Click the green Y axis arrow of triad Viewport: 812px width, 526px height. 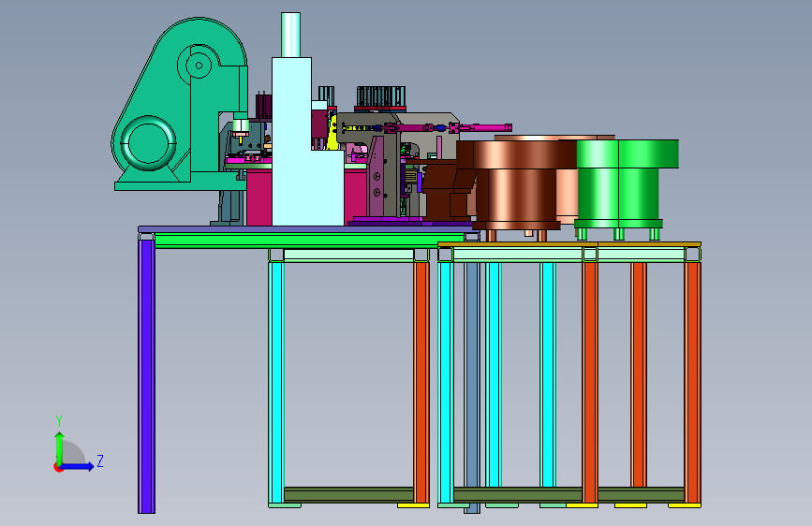[60, 447]
